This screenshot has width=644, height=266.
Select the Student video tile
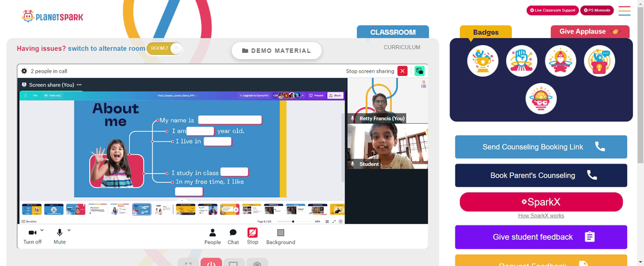pos(387,147)
